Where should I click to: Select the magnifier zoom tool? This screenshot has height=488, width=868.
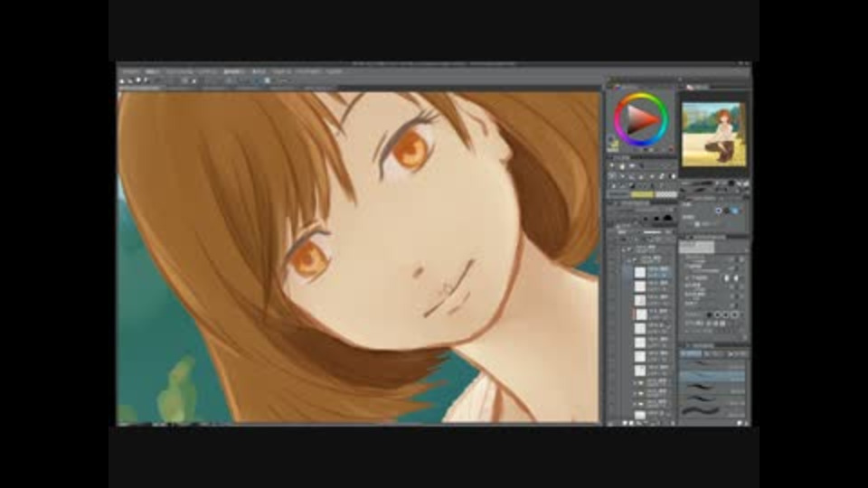pos(613,165)
